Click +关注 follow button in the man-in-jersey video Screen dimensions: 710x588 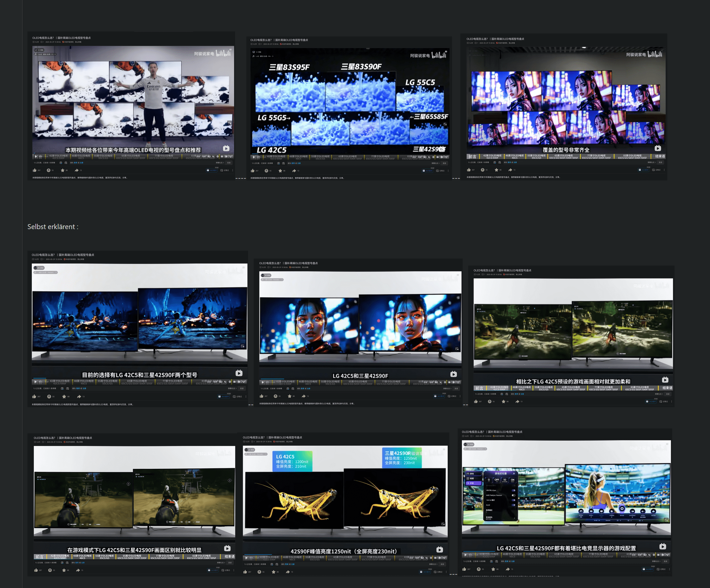(x=41, y=50)
